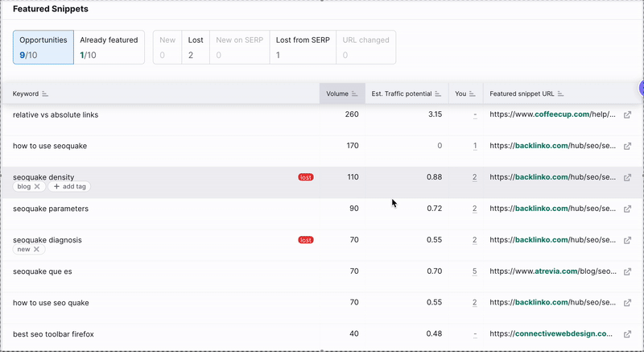The width and height of the screenshot is (644, 352).
Task: Click the purple circle widget at right edge
Action: tap(641, 88)
